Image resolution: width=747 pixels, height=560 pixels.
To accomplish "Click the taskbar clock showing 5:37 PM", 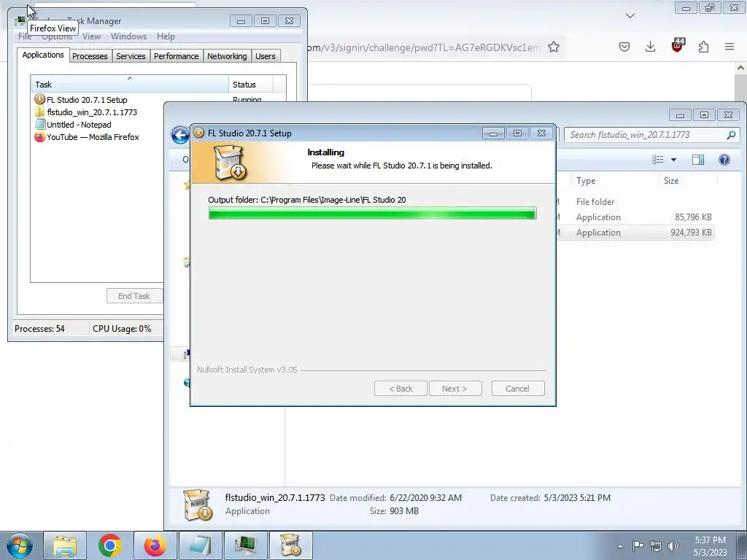I will (710, 546).
